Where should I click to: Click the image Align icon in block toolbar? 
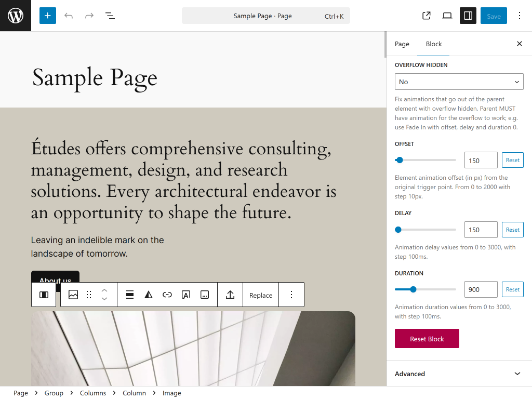point(130,295)
